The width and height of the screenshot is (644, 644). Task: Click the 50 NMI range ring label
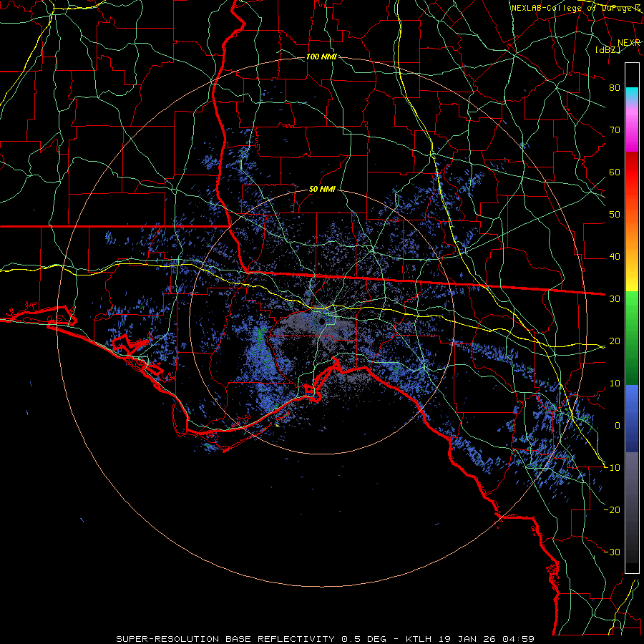(x=322, y=190)
